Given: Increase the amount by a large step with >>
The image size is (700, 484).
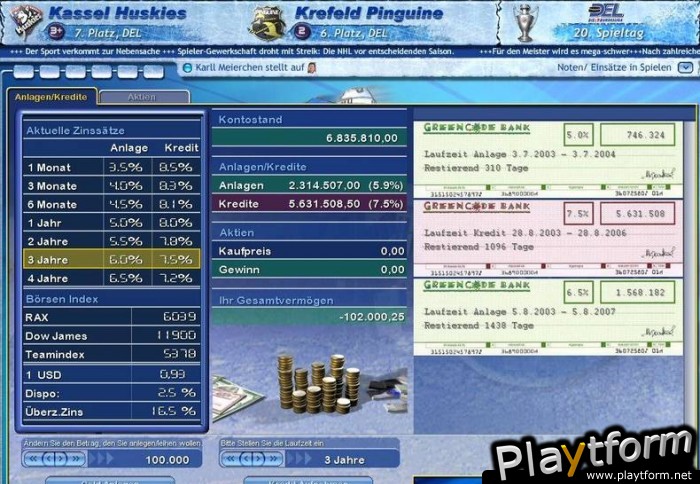Looking at the screenshot, I should coord(76,459).
